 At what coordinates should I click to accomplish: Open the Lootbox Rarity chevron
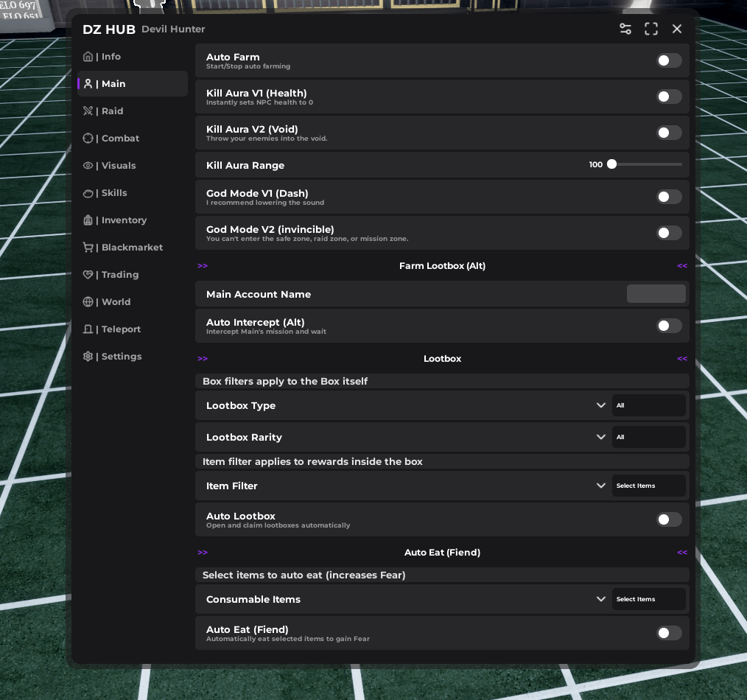tap(600, 437)
